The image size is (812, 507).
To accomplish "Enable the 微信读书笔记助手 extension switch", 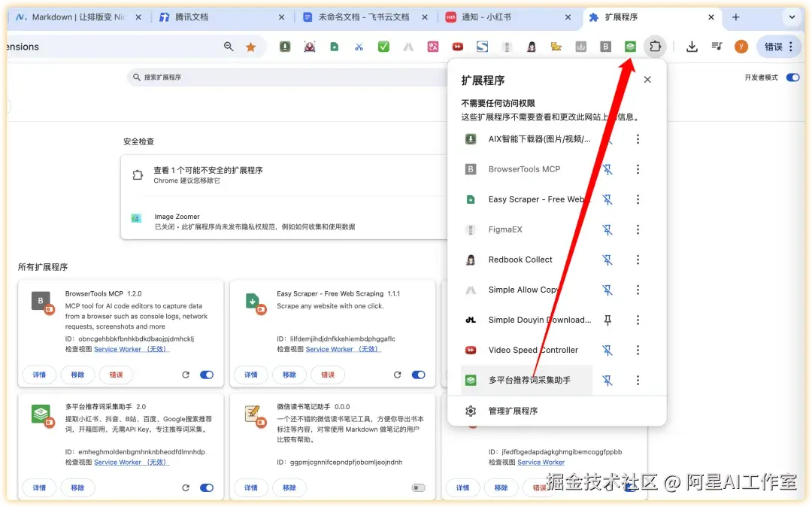I will (x=419, y=487).
